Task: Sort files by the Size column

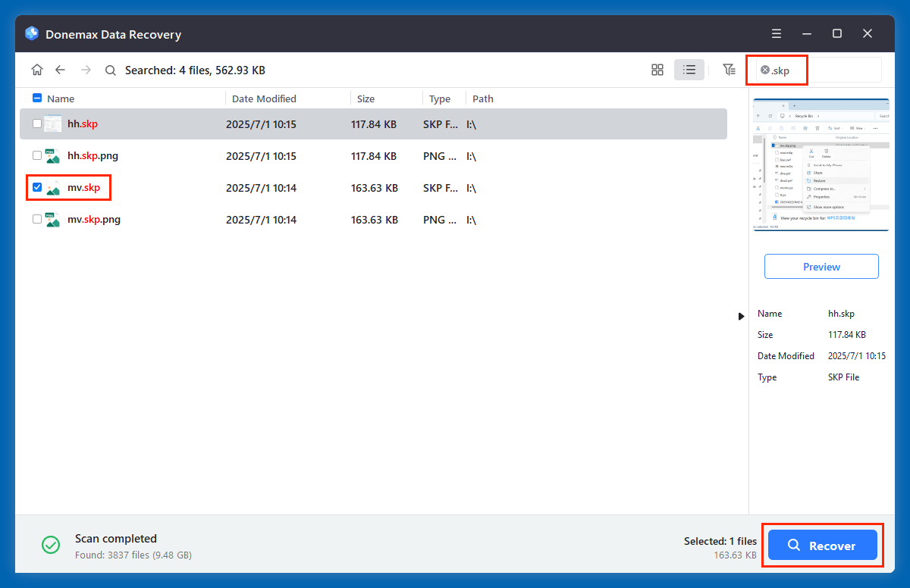Action: (366, 98)
